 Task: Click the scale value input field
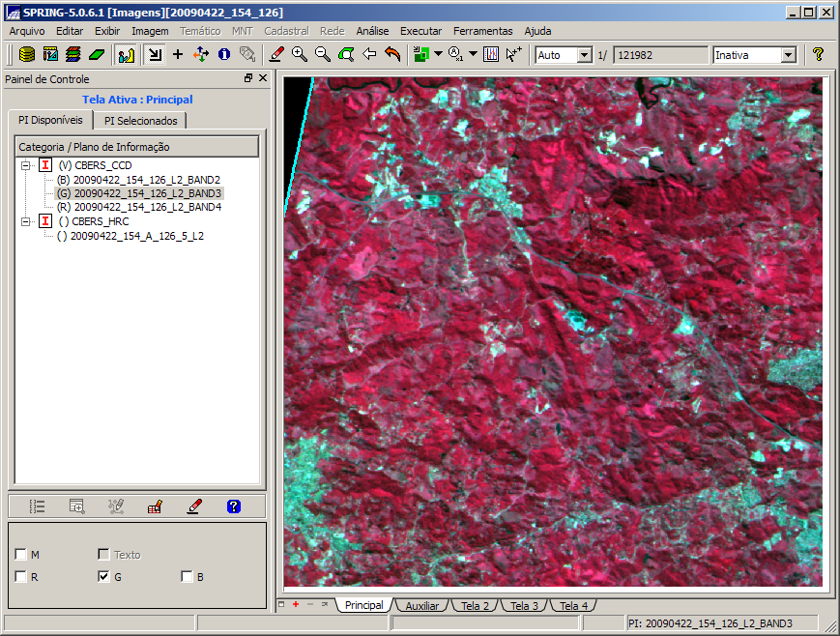(x=659, y=55)
